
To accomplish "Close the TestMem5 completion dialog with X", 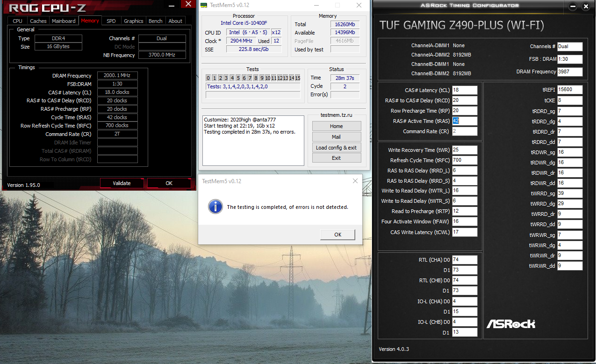I will coord(355,181).
